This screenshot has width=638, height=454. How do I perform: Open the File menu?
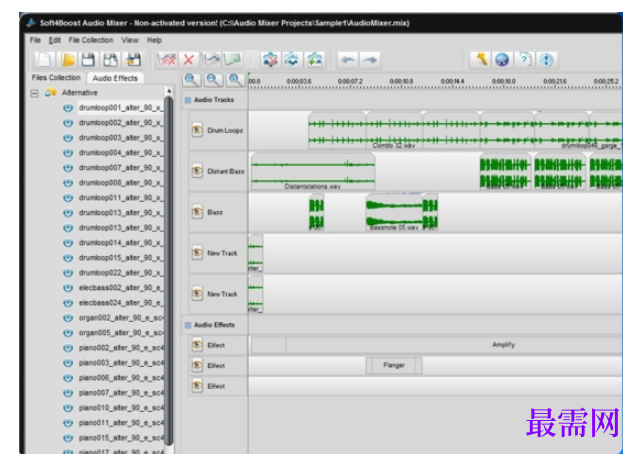35,40
